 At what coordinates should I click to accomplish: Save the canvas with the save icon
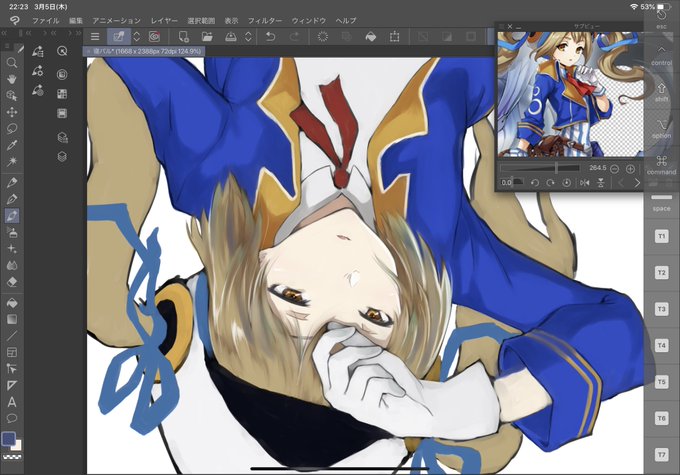point(231,36)
